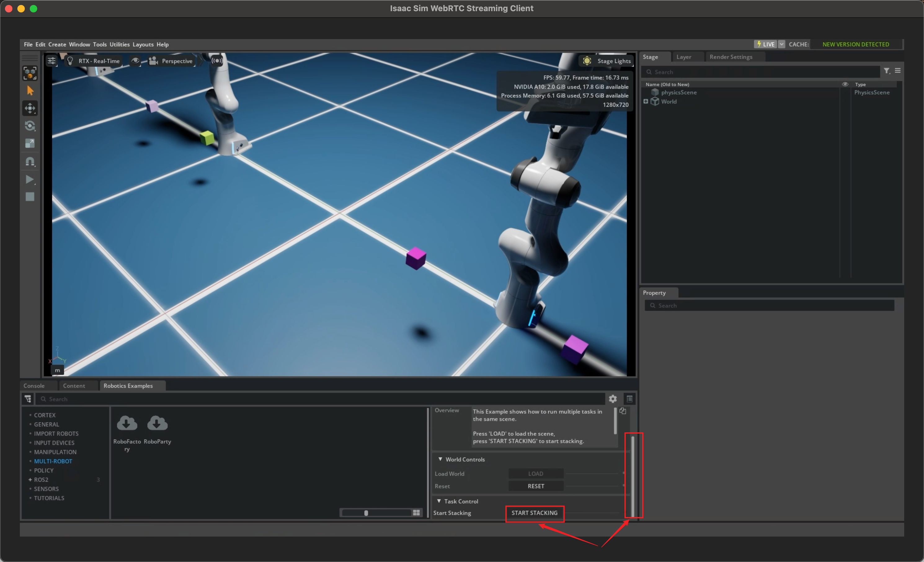Switch to the Render Settings tab
This screenshot has width=924, height=562.
coord(731,57)
